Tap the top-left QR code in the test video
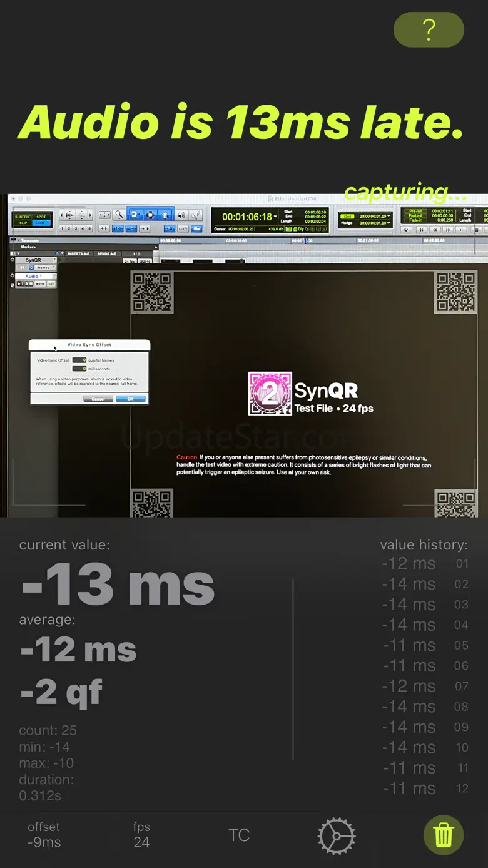Viewport: 488px width, 868px height. tap(153, 292)
